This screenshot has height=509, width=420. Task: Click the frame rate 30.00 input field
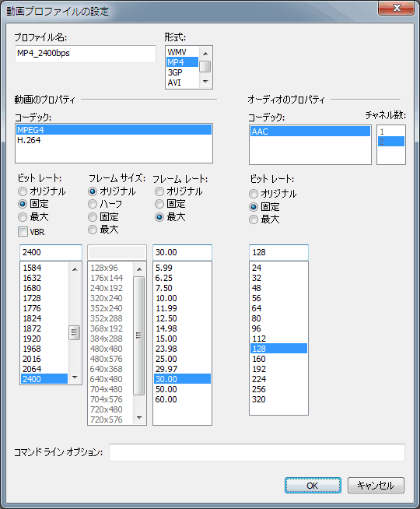182,252
